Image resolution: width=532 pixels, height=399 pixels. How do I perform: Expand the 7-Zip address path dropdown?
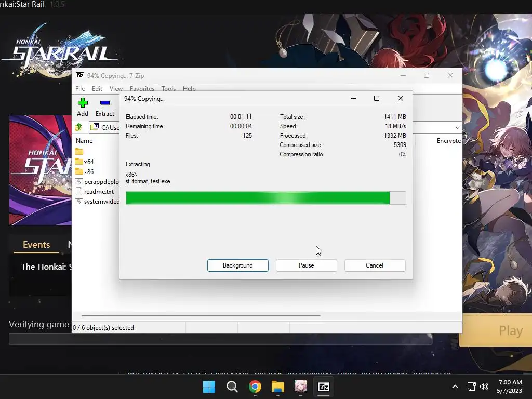457,128
